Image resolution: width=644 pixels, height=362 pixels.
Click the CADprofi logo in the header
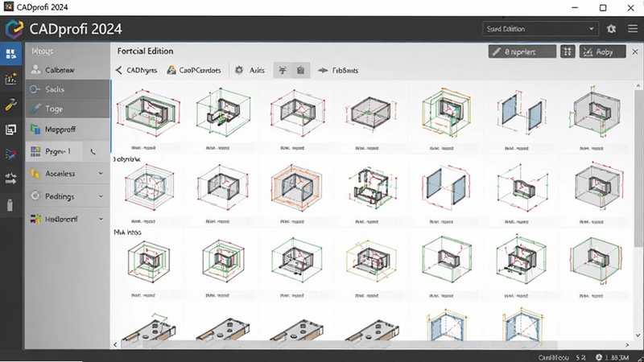(14, 29)
